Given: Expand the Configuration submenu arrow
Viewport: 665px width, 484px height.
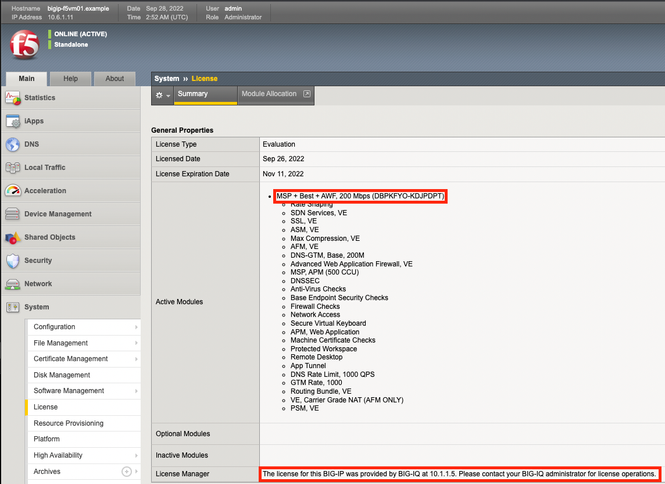Looking at the screenshot, I should click(136, 327).
